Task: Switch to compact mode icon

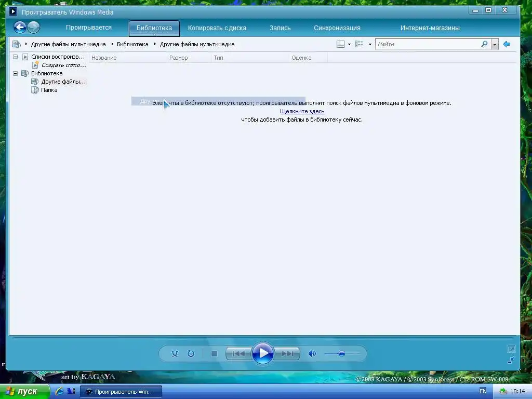Action: 511,360
